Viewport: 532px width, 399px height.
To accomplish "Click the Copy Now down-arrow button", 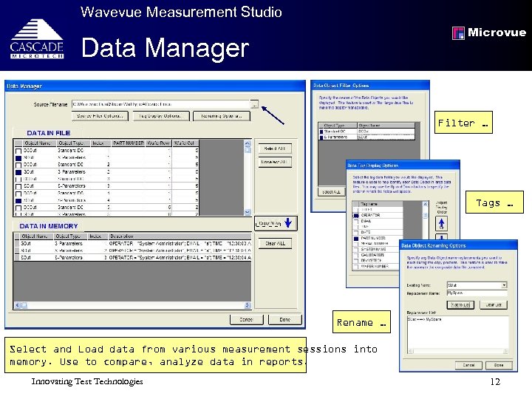I will pos(276,223).
